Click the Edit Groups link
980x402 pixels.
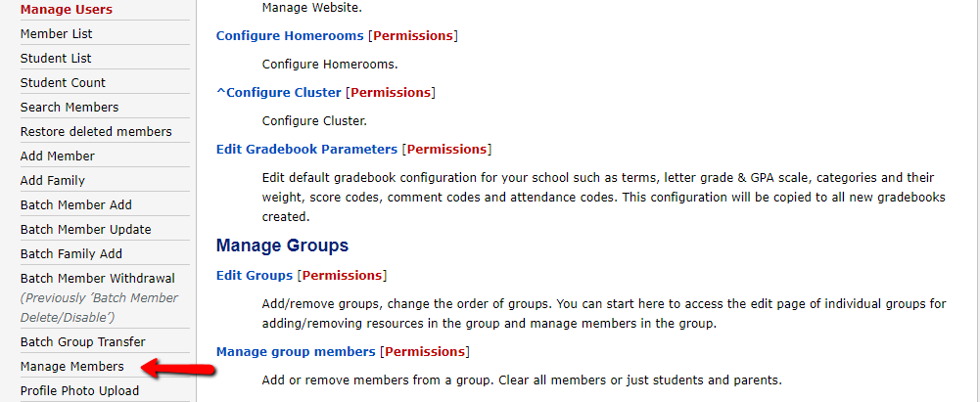pyautogui.click(x=255, y=275)
